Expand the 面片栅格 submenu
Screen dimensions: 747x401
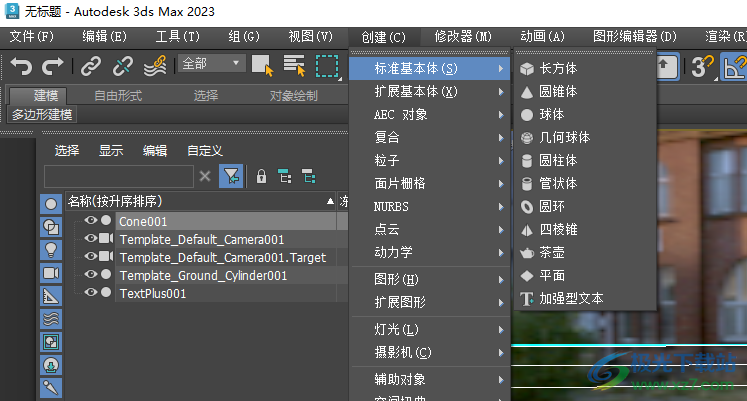(x=430, y=183)
